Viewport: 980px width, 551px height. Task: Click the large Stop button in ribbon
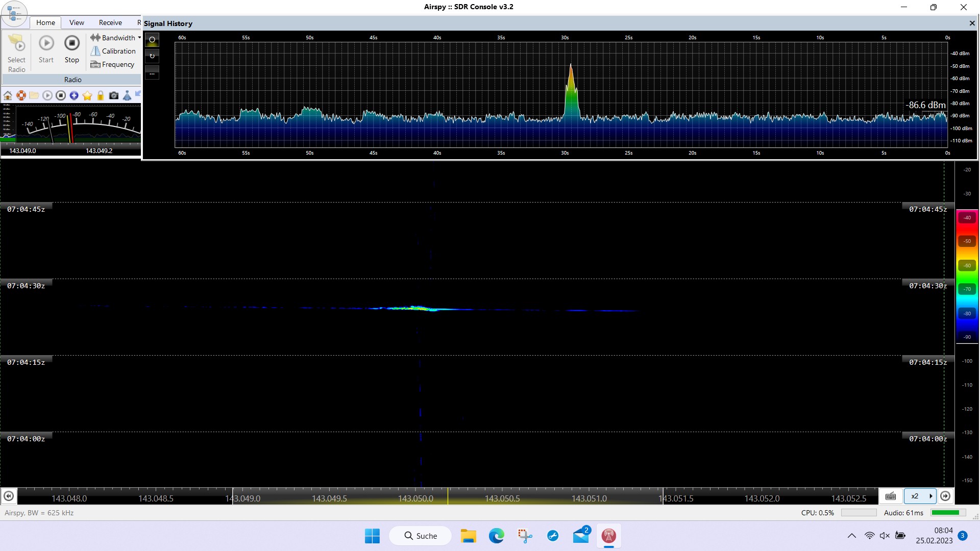[x=72, y=49]
